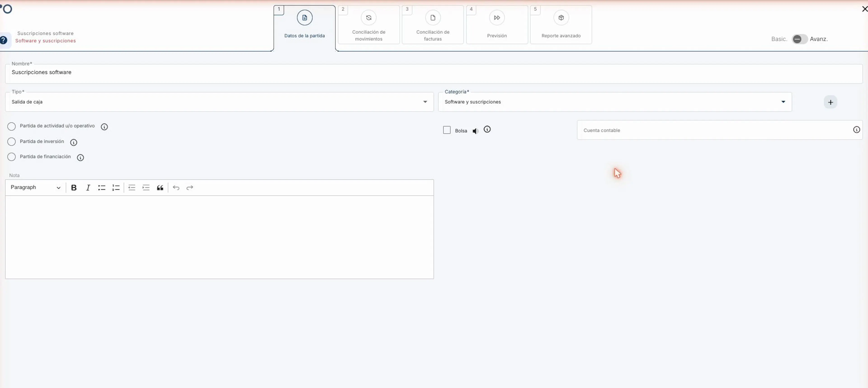Insert a numbered list in Nota

(116, 188)
